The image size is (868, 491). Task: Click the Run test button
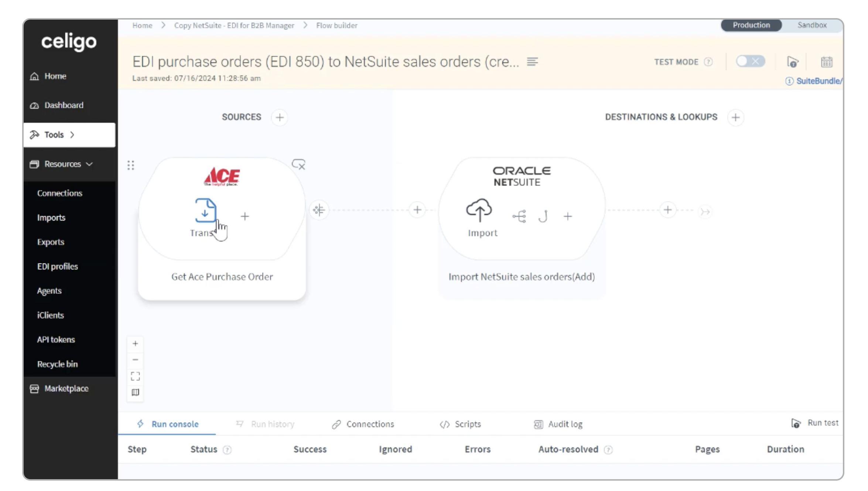[815, 423]
